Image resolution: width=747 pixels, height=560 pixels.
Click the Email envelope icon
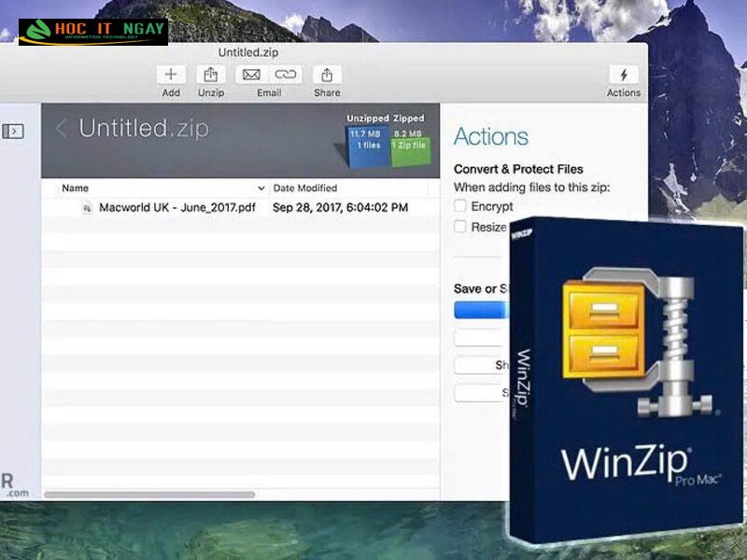pos(251,75)
